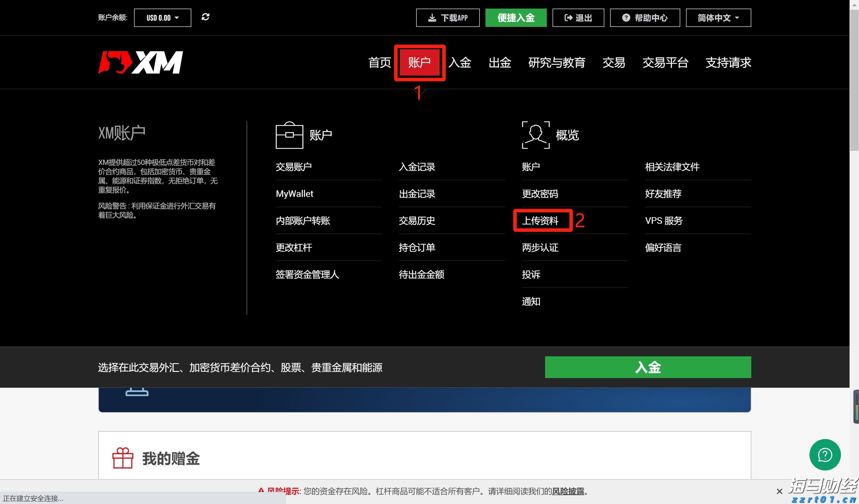Click the download icon on 下载APP

pyautogui.click(x=432, y=17)
